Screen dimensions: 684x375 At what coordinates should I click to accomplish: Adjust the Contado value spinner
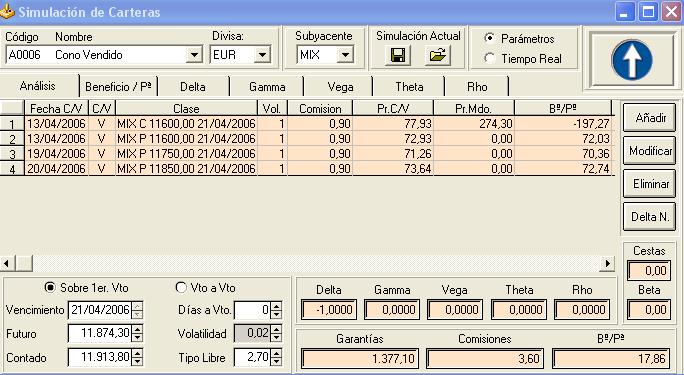pyautogui.click(x=137, y=358)
